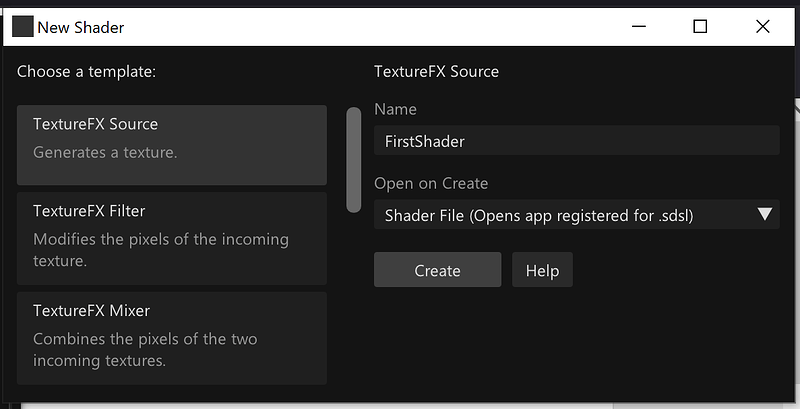800x409 pixels.
Task: Click the Create button
Action: point(438,270)
